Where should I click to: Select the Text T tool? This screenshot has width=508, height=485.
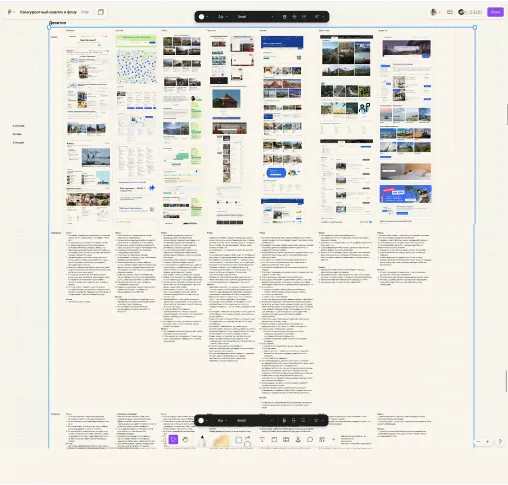262,440
